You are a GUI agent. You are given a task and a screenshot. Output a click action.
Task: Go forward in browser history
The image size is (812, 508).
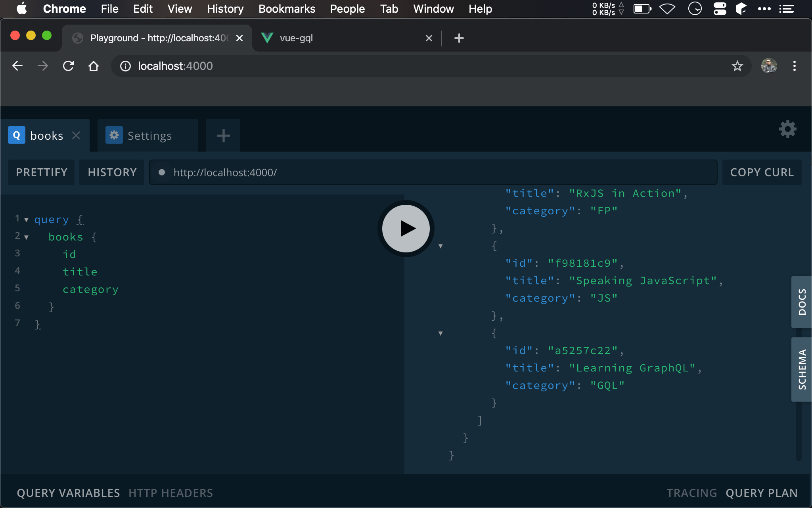43,66
